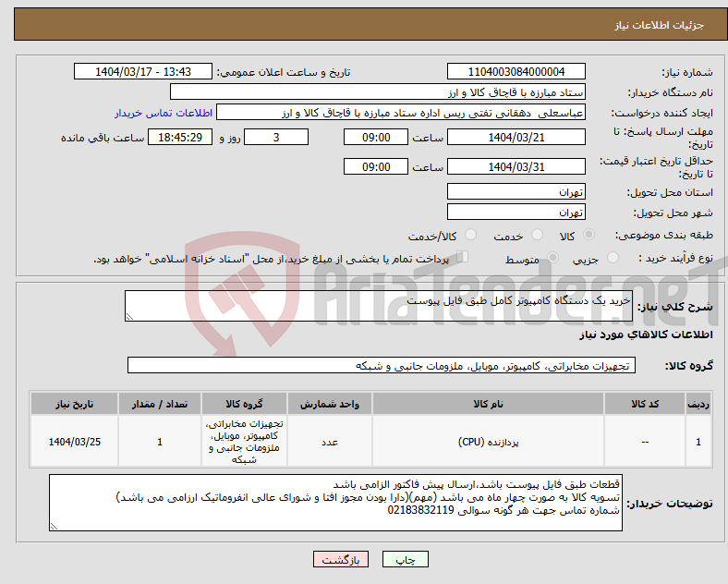The image size is (728, 584).
Task: Click the کد کالا column header
Action: pos(645,404)
